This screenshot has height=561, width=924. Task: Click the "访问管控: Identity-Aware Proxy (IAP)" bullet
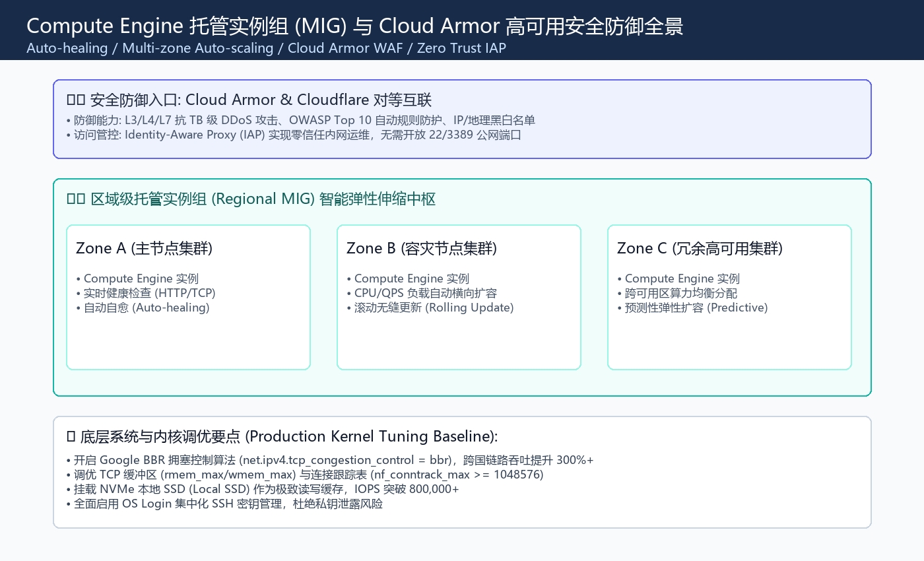[x=294, y=135]
